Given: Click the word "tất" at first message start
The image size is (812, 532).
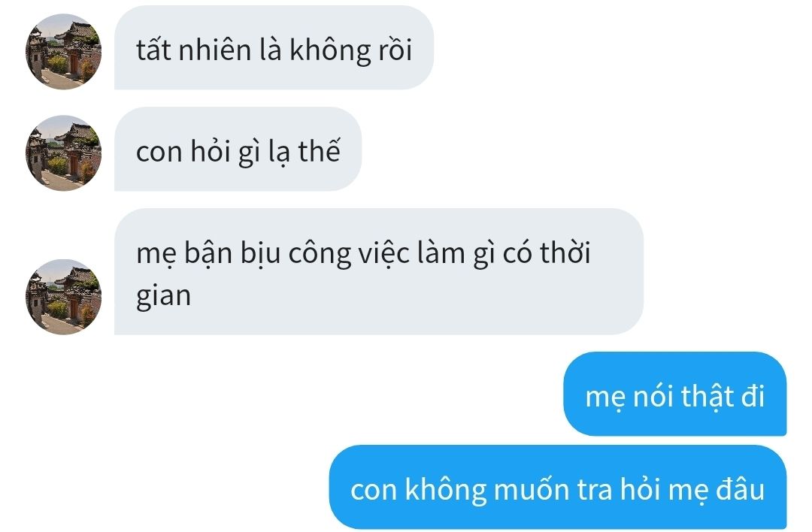Looking at the screenshot, I should point(153,50).
